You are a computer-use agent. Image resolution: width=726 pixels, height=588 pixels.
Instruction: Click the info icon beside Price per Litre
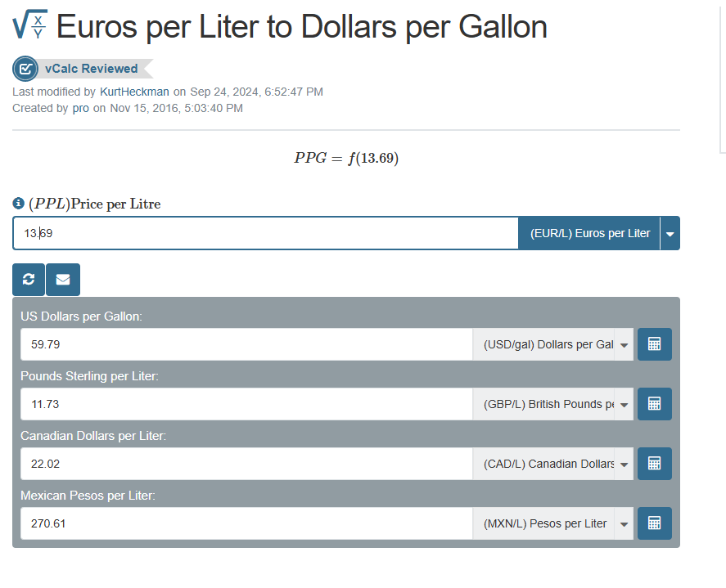tap(18, 203)
